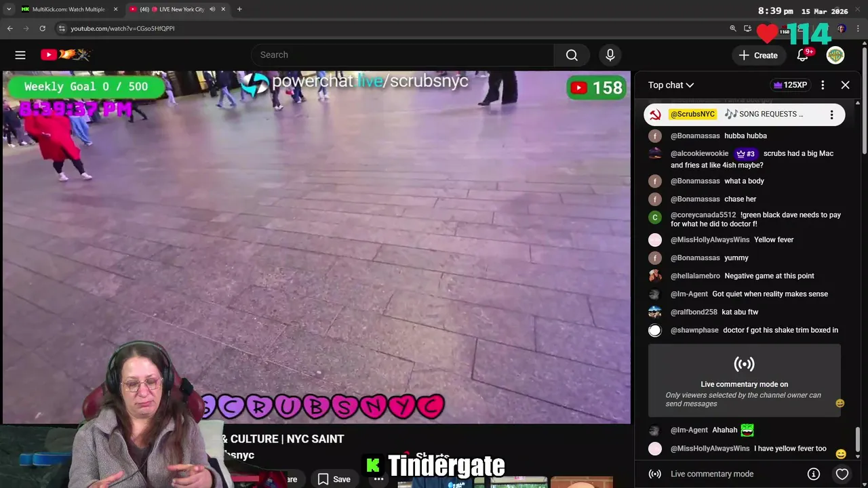Click the pinned @ScrubsNYC author name

(692, 114)
